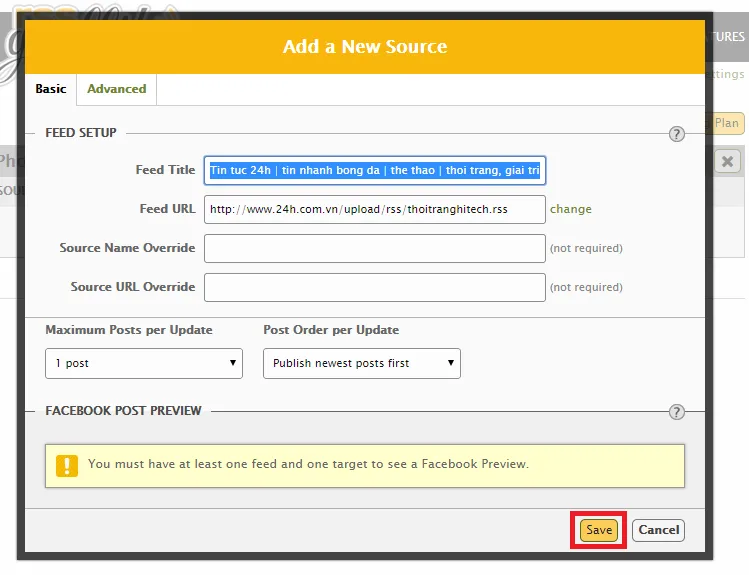
Task: Cancel the Add a New Source dialog
Action: [658, 530]
